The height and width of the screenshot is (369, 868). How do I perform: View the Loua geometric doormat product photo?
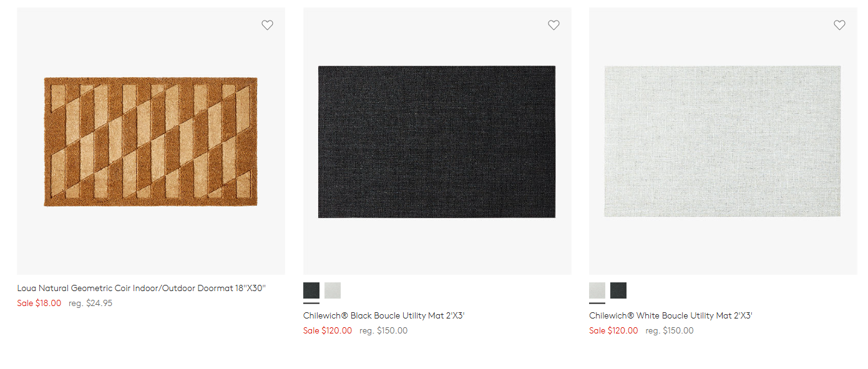(x=150, y=140)
